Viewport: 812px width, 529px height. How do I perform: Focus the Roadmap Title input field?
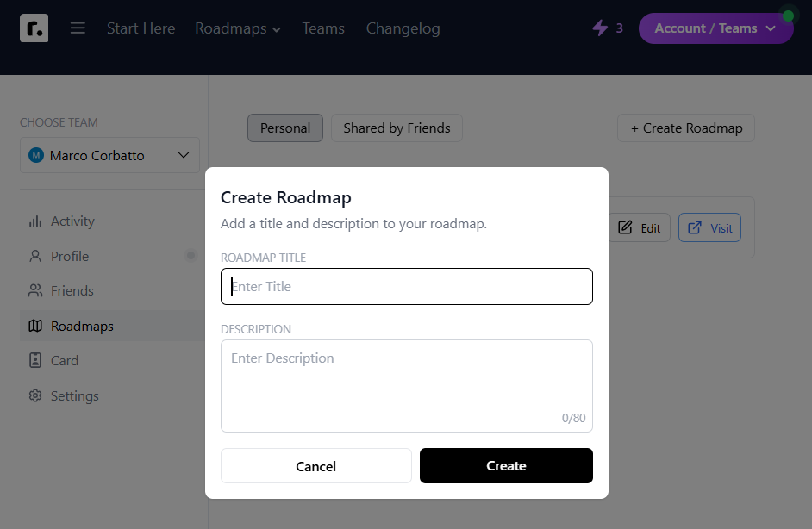407,286
